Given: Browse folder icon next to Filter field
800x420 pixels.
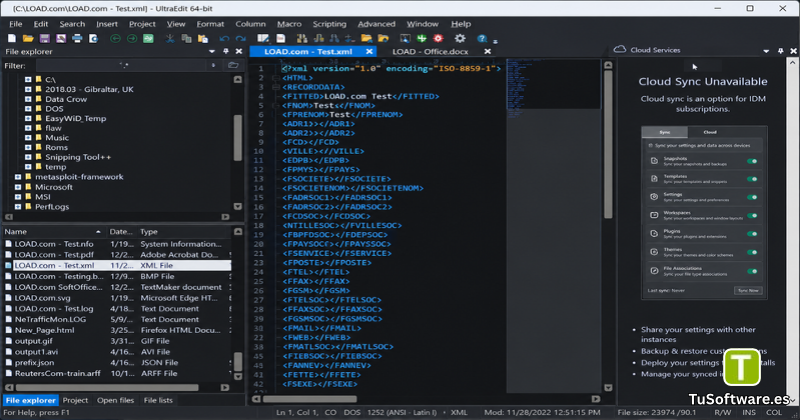Looking at the screenshot, I should coord(233,65).
